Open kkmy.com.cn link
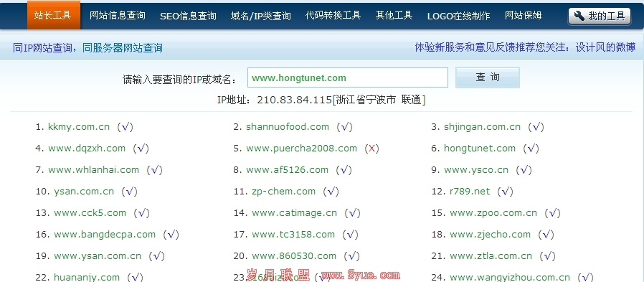644x282 pixels. point(79,126)
